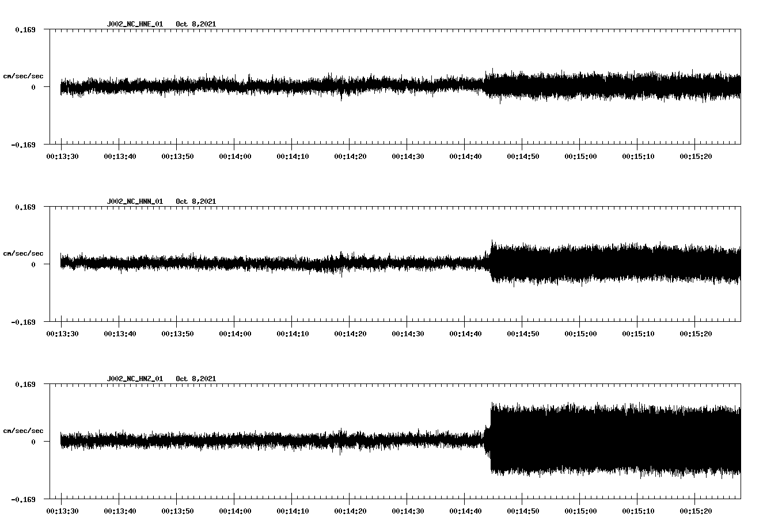Select the 00:14:00 label on the HNE axis
The width and height of the screenshot is (782, 532).
coord(235,157)
